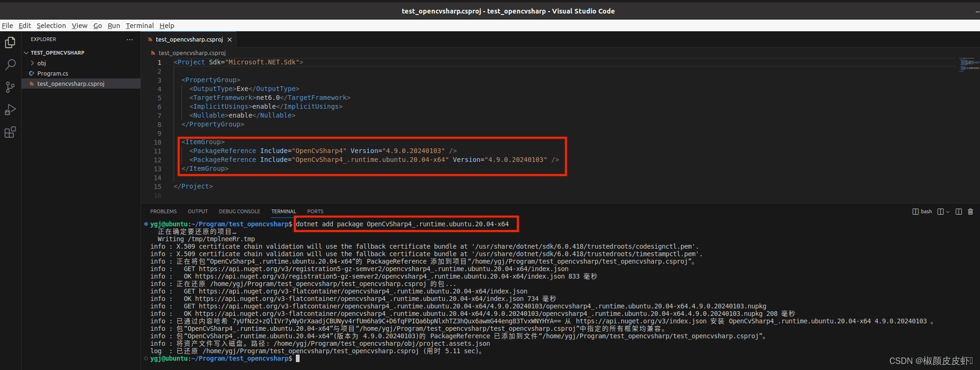Click the Nullable enable line
This screenshot has height=370, width=980.
(x=242, y=115)
